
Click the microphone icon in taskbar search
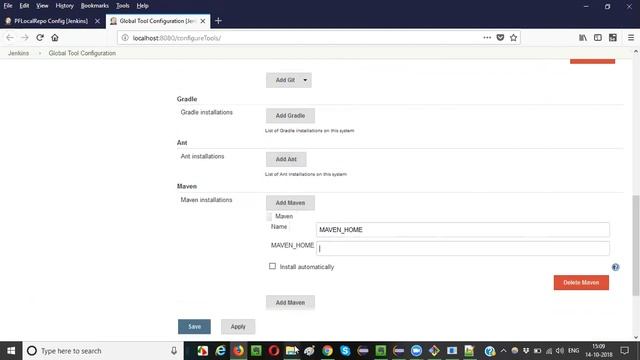click(174, 351)
